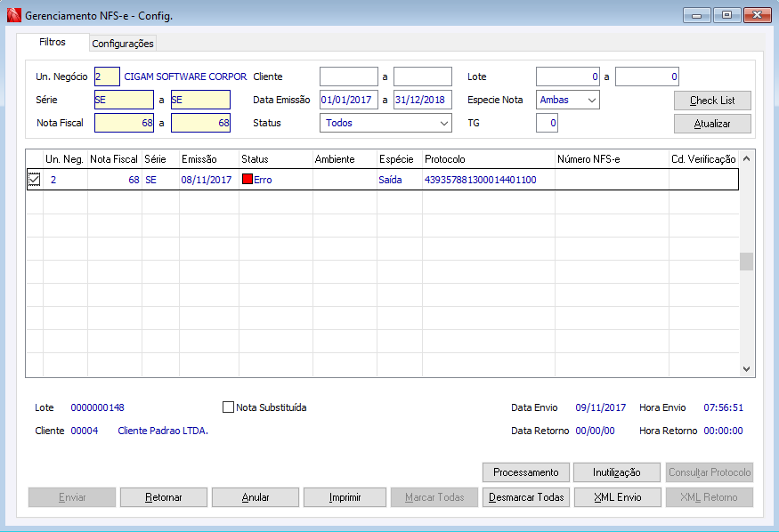Viewport: 779px width, 532px height.
Task: Click the Processamento button
Action: point(526,472)
